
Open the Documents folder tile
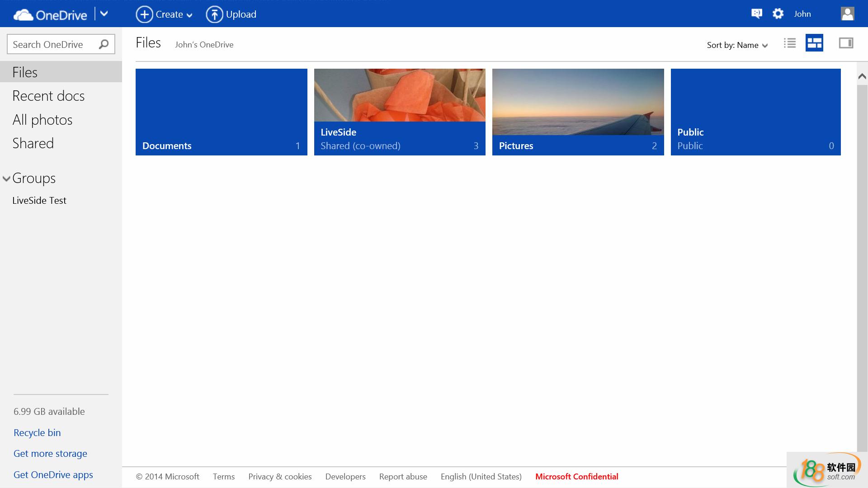point(222,112)
